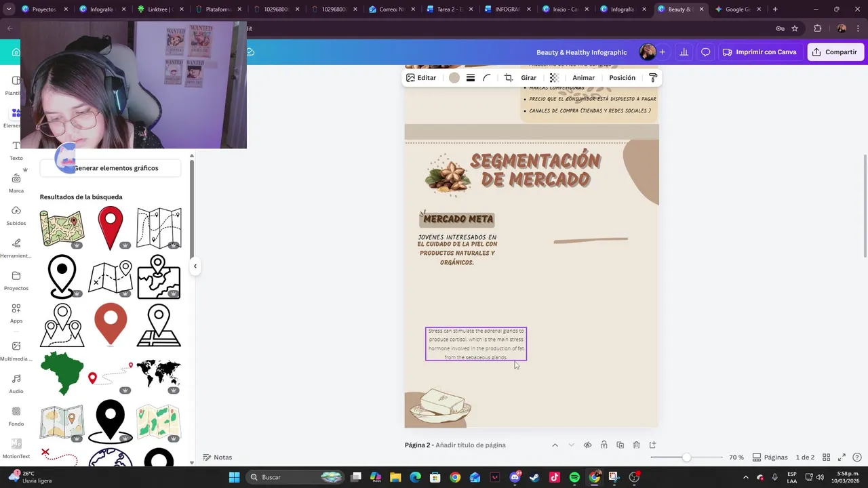Open the border style lines icon
868x488 pixels.
coord(471,78)
